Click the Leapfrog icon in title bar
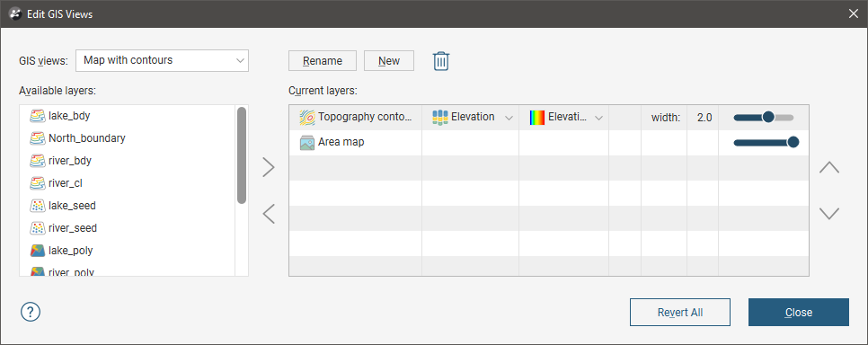 tap(16, 13)
